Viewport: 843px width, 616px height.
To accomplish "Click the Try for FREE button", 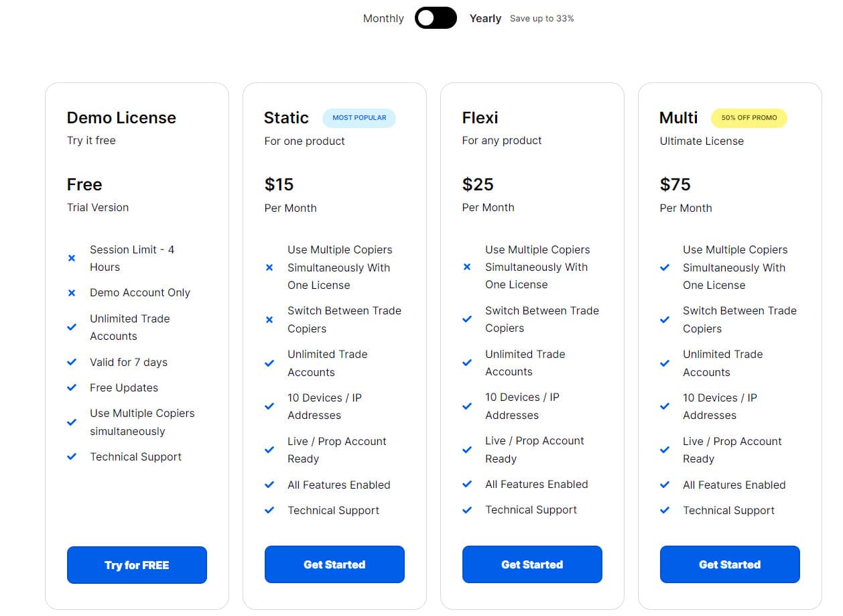I will (137, 565).
